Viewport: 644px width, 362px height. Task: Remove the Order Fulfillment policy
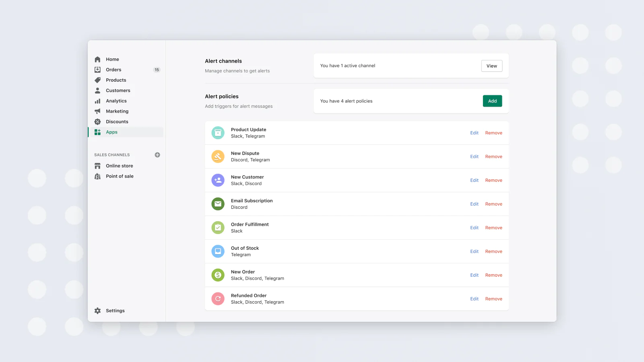point(493,228)
